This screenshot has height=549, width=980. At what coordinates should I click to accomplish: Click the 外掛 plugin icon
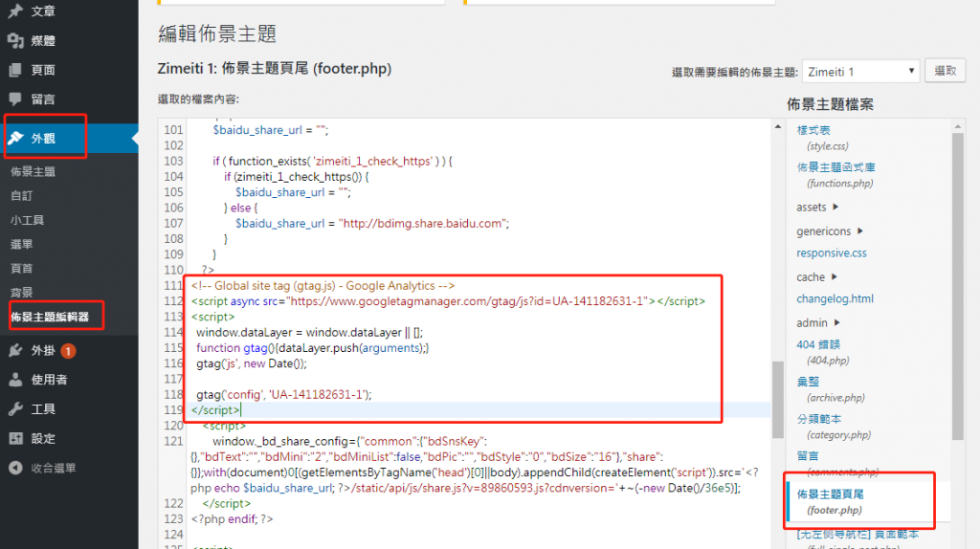click(x=15, y=351)
